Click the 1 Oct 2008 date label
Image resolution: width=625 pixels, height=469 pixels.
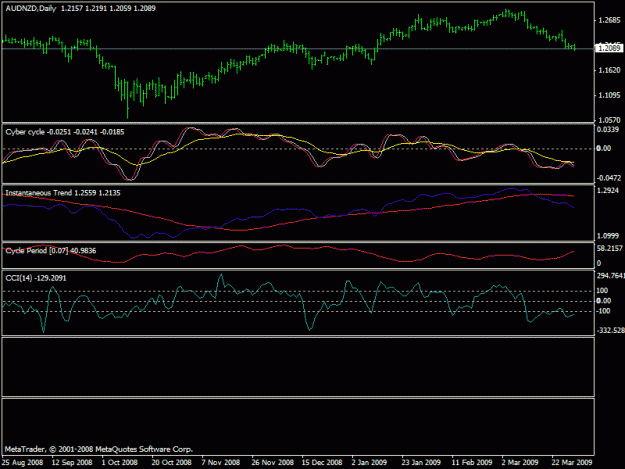(120, 462)
